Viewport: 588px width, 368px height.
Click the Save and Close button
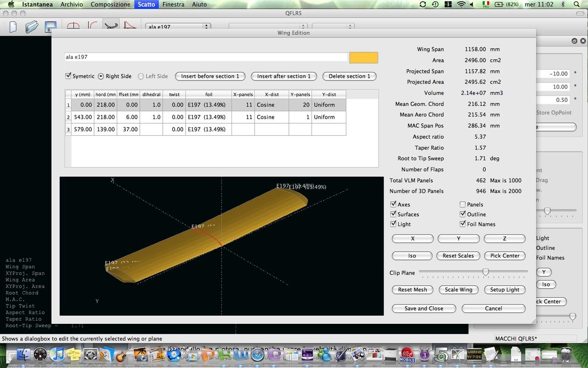tap(424, 309)
